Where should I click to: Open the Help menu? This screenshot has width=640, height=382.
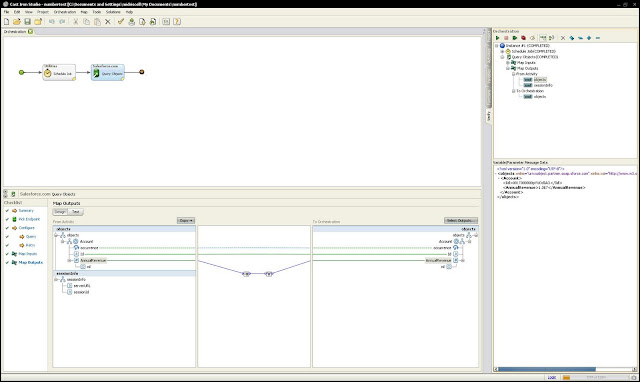(129, 12)
